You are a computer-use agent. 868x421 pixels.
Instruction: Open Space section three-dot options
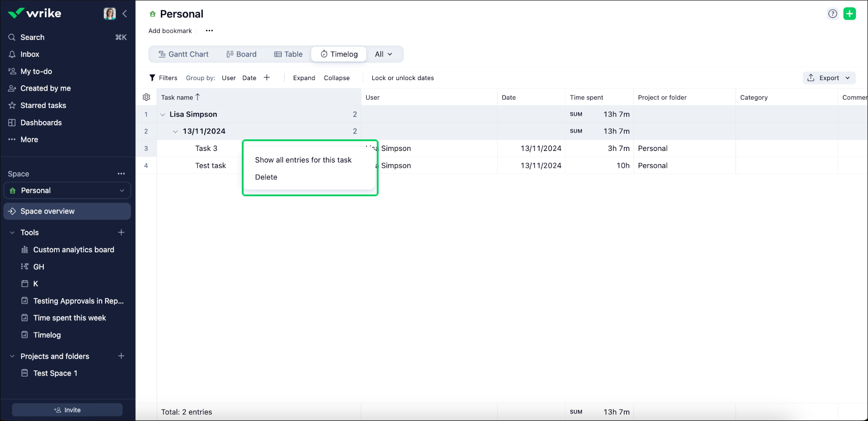tap(121, 174)
